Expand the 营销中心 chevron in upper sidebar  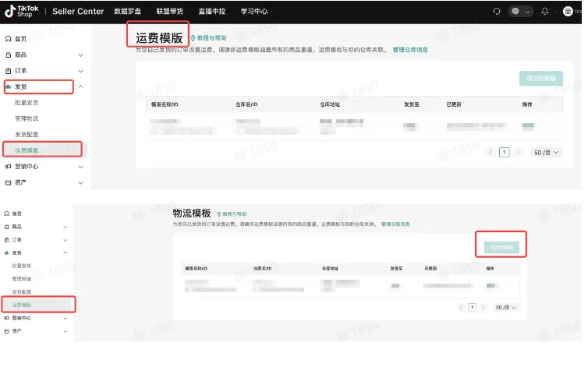click(80, 167)
